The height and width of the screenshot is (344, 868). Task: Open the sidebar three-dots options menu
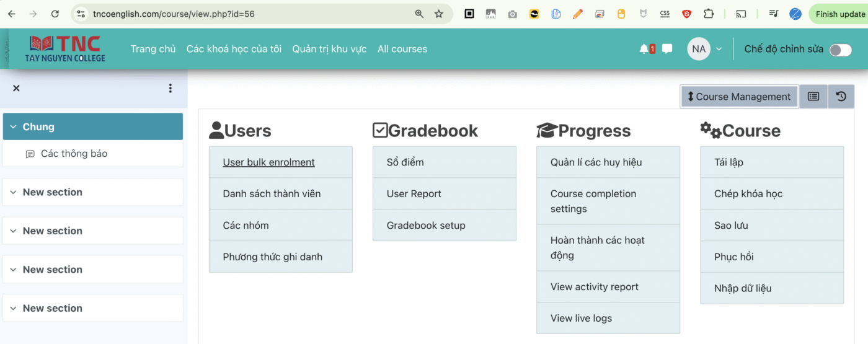pyautogui.click(x=170, y=88)
